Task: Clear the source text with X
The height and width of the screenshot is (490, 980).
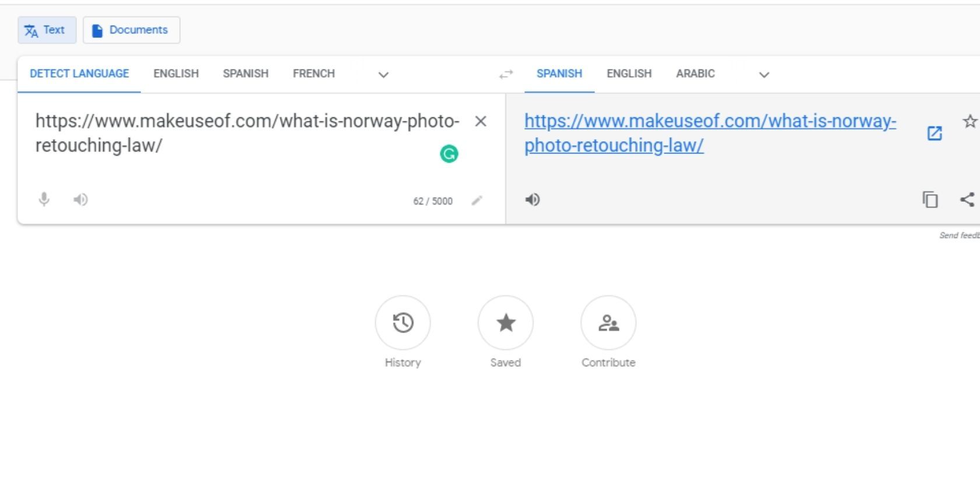Action: coord(481,121)
